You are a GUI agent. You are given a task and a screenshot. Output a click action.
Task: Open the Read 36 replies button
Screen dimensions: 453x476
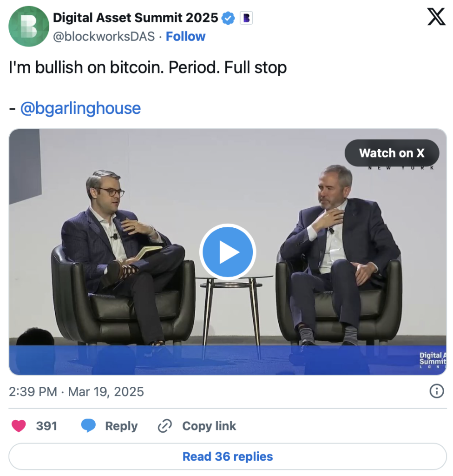click(227, 456)
